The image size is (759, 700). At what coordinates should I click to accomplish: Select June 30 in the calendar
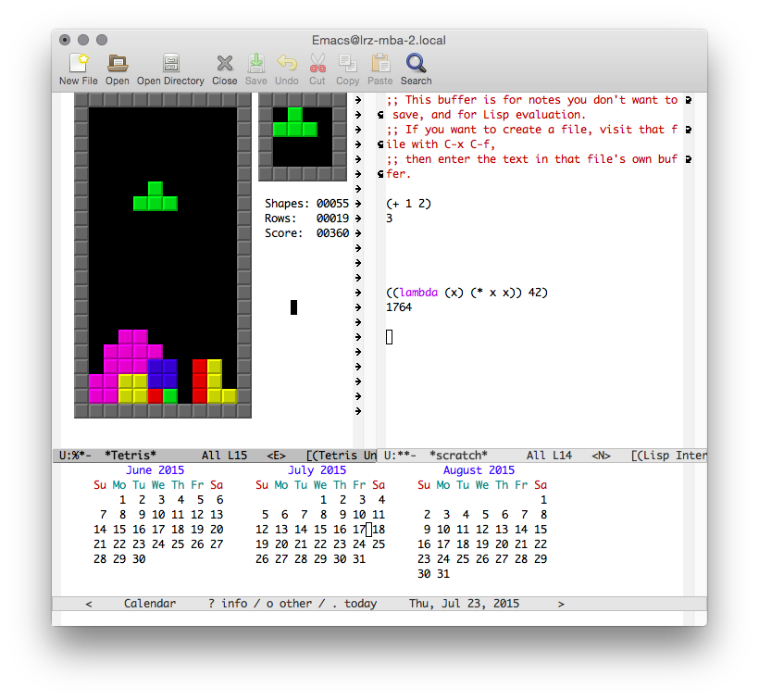(x=139, y=559)
